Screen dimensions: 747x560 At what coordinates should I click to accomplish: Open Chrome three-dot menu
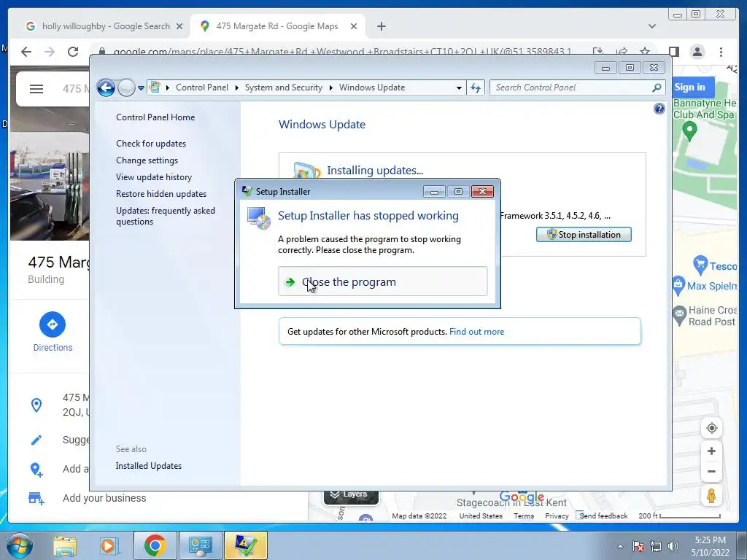[x=721, y=52]
